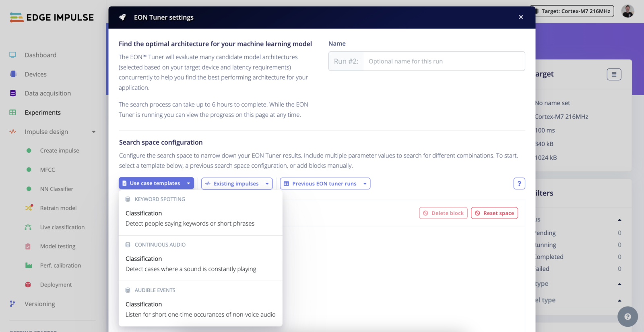Select Audible Events Classification template
The image size is (644, 332).
click(x=200, y=309)
